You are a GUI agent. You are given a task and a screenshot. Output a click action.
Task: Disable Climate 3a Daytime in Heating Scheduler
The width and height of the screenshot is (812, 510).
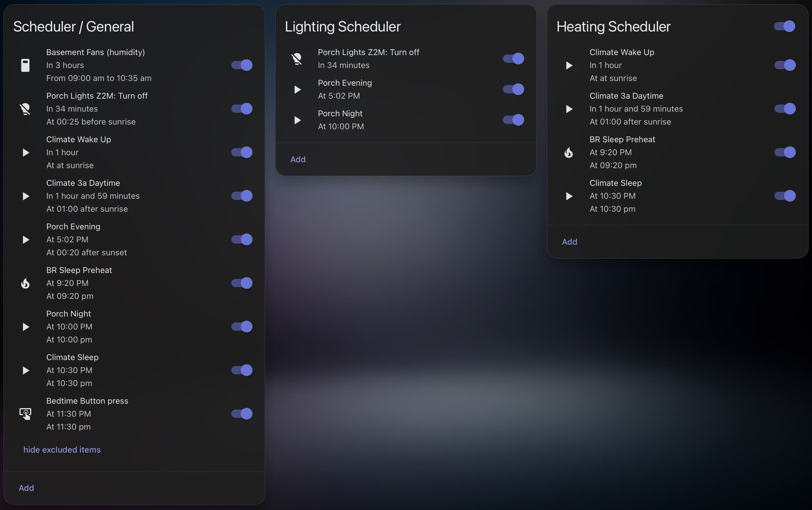(785, 109)
